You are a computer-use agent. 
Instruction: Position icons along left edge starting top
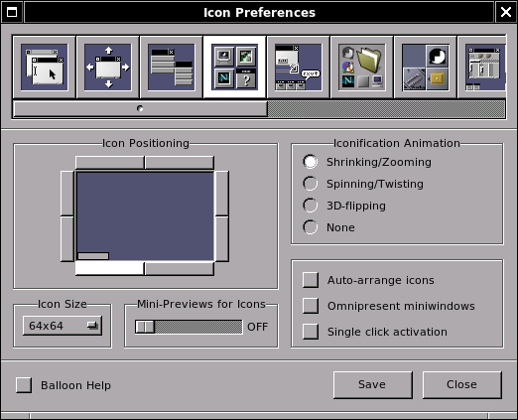[x=67, y=194]
